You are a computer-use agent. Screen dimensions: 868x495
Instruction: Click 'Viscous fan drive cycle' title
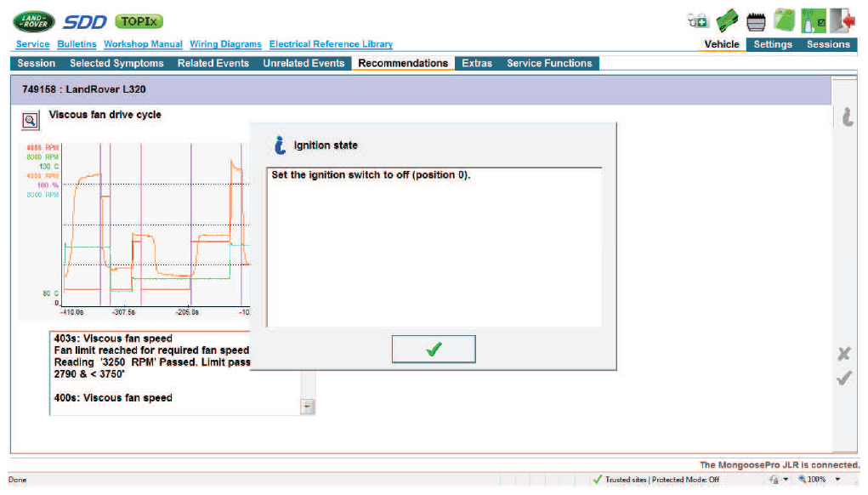tap(105, 115)
